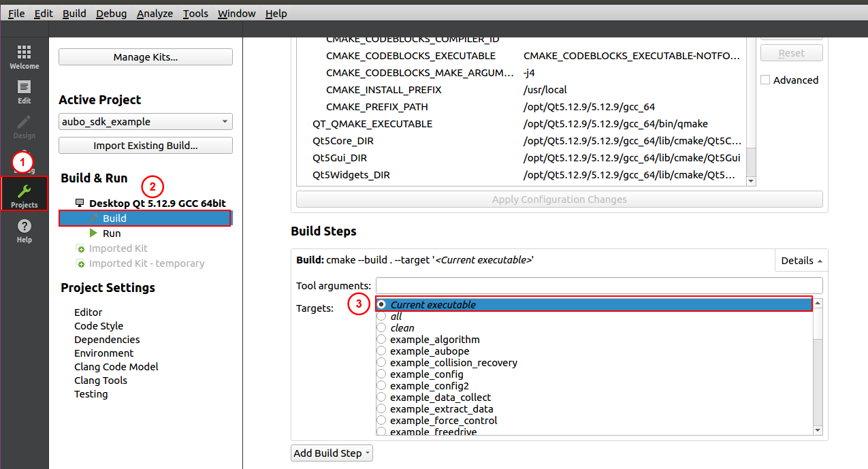This screenshot has height=469, width=868.
Task: Select the Qt5Gui_DIR row
Action: 521,158
